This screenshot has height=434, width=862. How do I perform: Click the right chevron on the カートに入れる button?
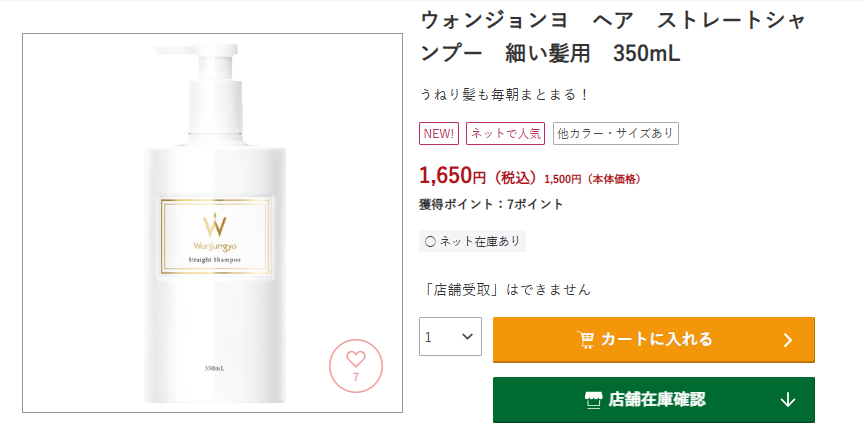point(788,340)
